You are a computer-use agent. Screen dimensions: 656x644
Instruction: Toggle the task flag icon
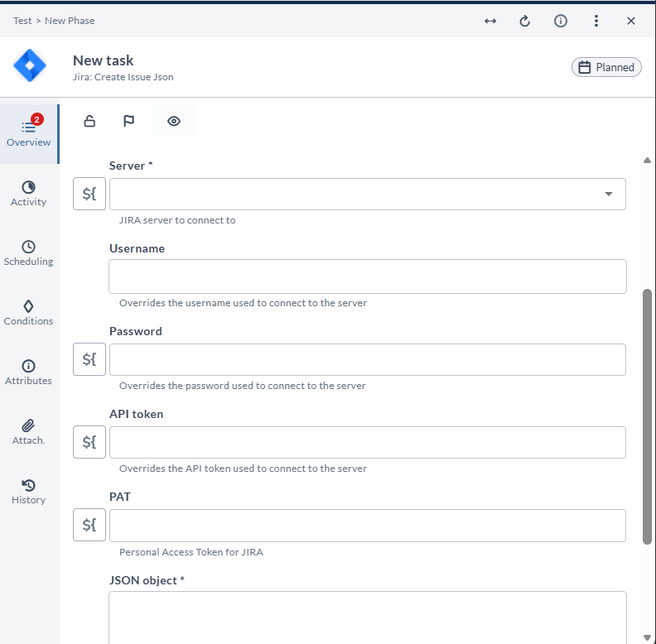129,121
